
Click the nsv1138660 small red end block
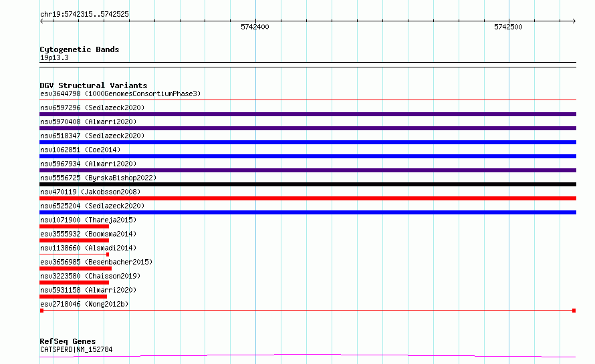pos(108,254)
